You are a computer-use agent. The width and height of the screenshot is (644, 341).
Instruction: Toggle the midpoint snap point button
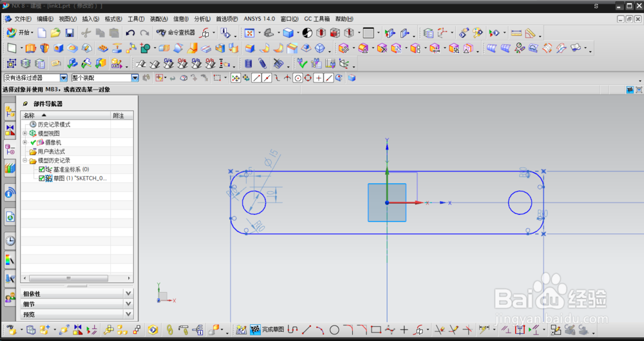[x=267, y=78]
